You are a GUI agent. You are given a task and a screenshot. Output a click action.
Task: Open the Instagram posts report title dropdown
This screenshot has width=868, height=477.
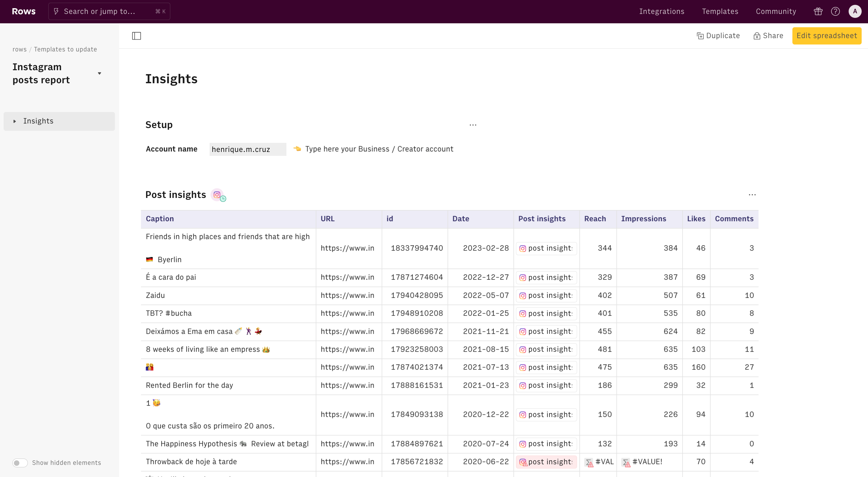(x=100, y=73)
